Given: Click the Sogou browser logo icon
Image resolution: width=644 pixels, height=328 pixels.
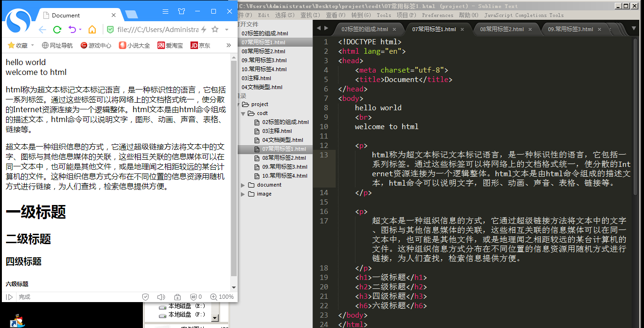Looking at the screenshot, I should (19, 21).
